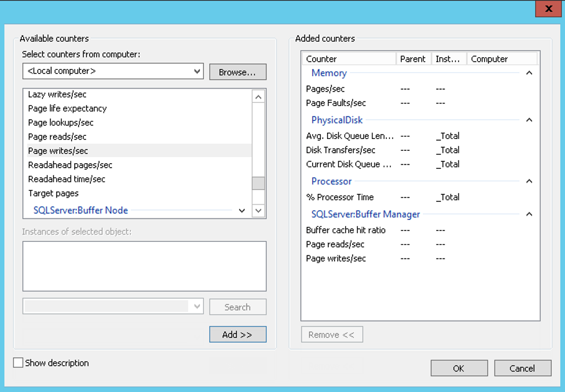Sort by the Counter column header

pyautogui.click(x=349, y=59)
